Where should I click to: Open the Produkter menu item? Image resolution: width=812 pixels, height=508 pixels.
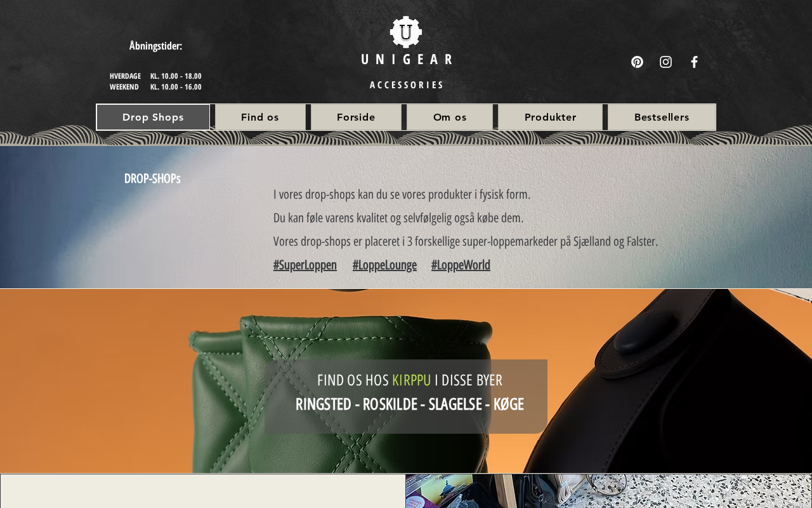pyautogui.click(x=550, y=117)
